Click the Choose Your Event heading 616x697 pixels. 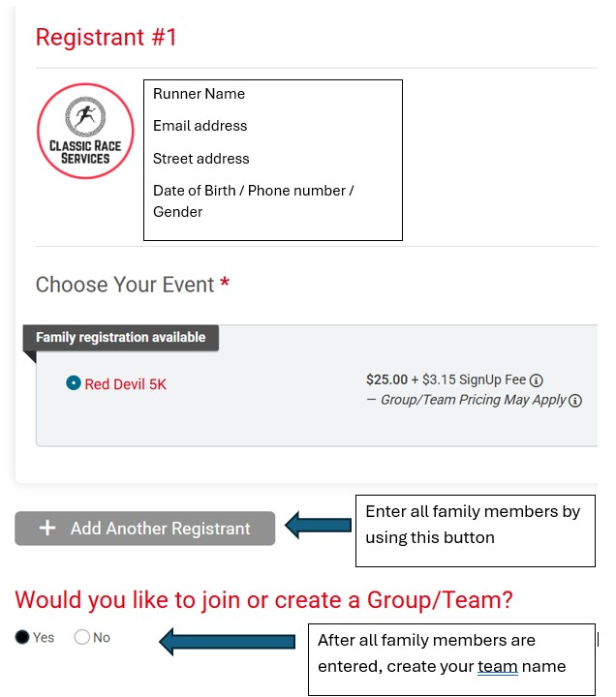125,285
